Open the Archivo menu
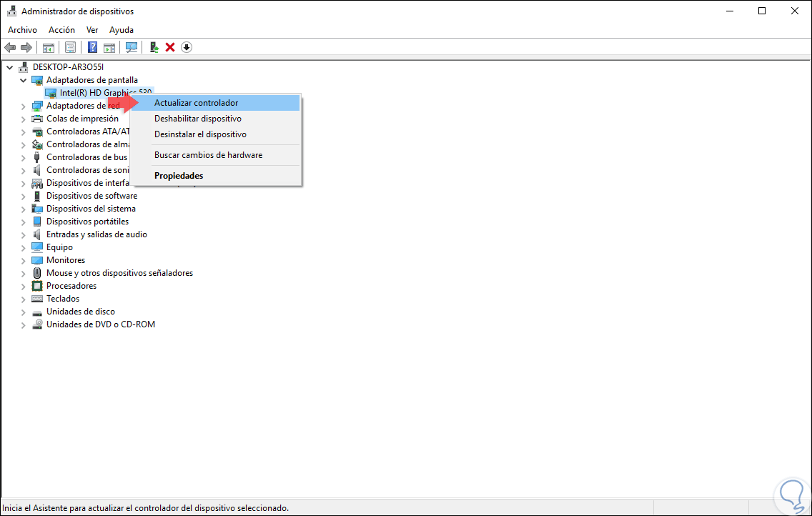Image resolution: width=812 pixels, height=516 pixels. coord(22,29)
